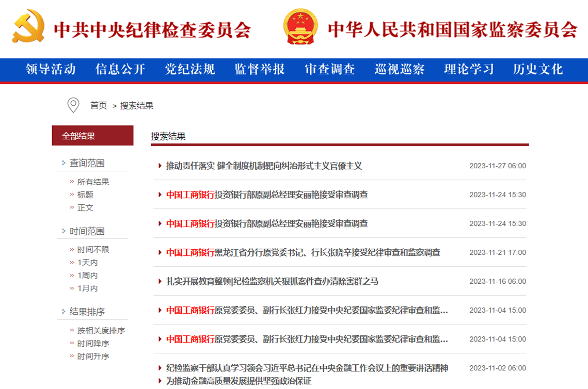The width and height of the screenshot is (588, 389).
Task: Select 1周内 time range
Action: coord(87,275)
